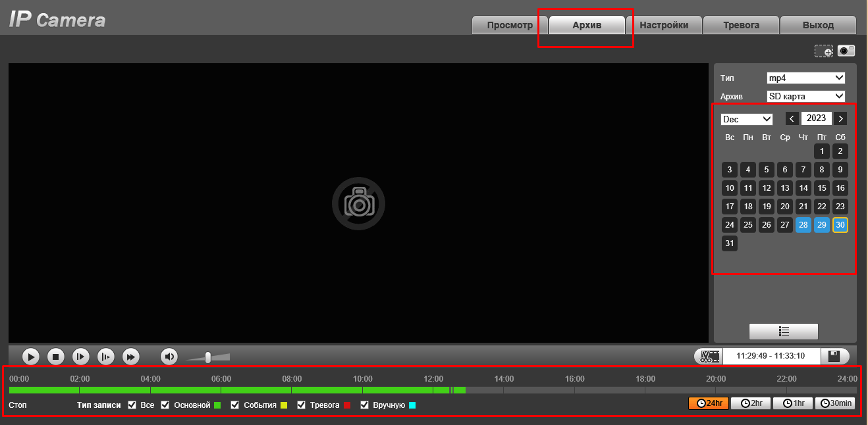Set timeline scale to 30min
Image resolution: width=868 pixels, height=425 pixels.
pos(835,403)
